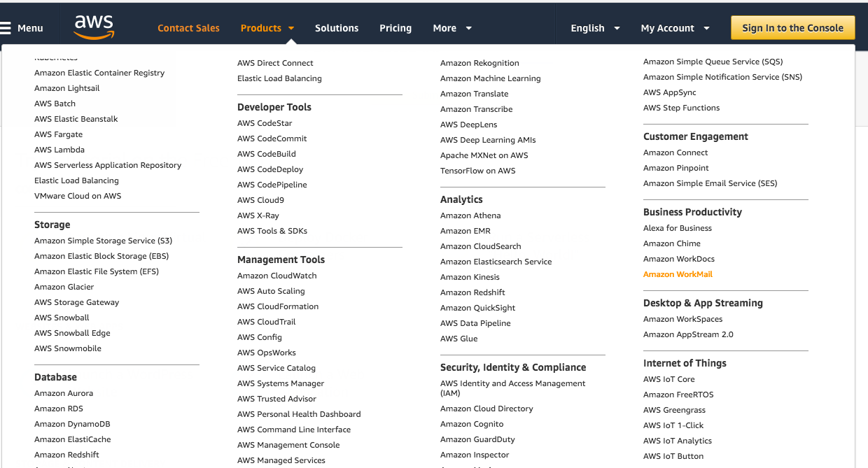Open the highlighted Amazon WorkMail link
The image size is (868, 468).
[x=678, y=274]
